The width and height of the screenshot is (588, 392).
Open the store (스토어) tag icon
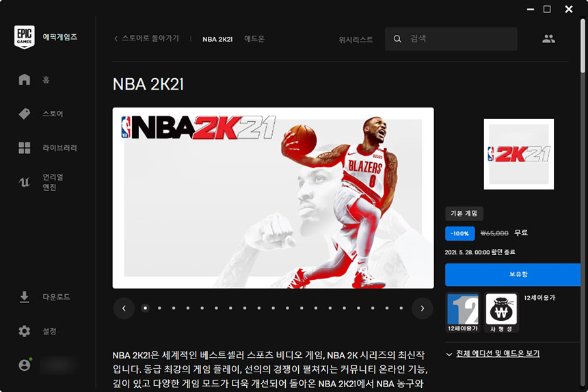(x=25, y=114)
